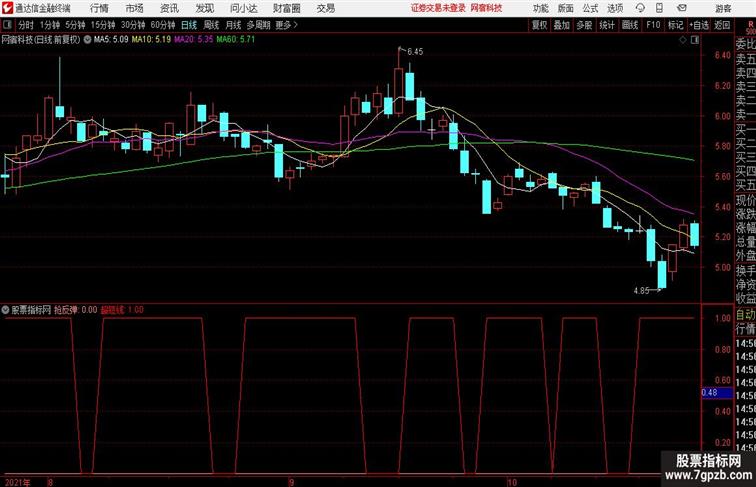
Task: Click 证券交易未登录 login notice
Action: 439,8
